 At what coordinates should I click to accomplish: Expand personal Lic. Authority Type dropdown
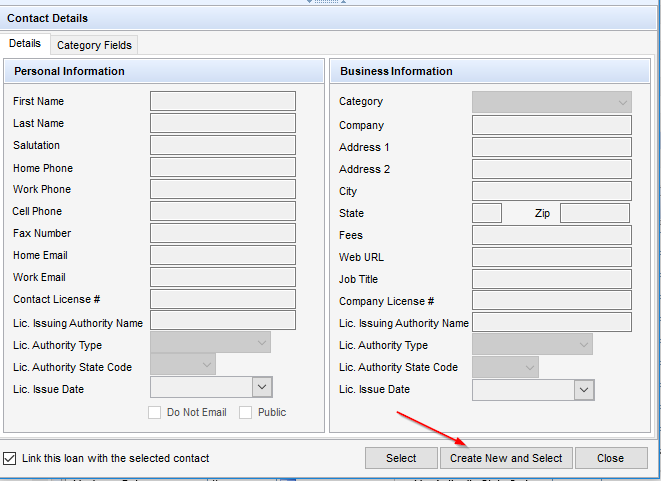pyautogui.click(x=210, y=342)
